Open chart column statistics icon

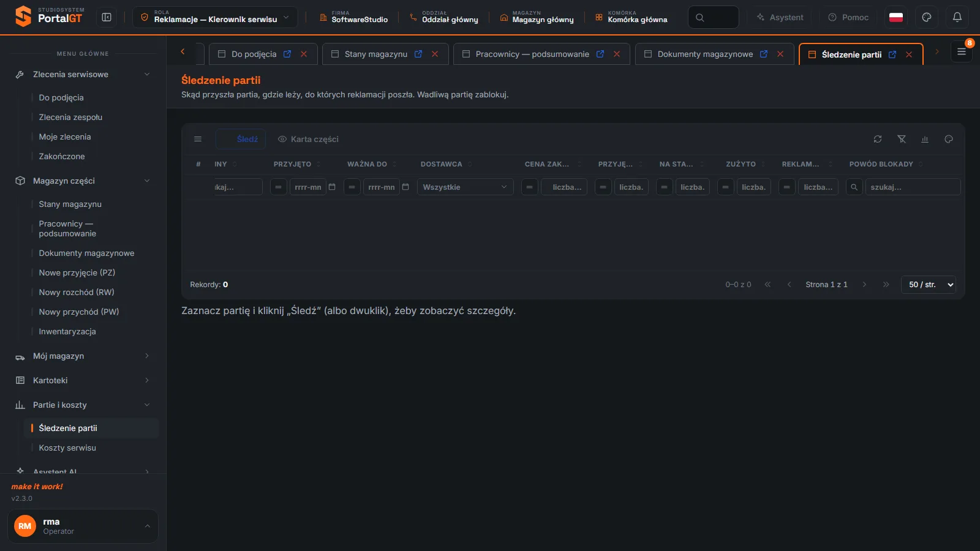point(925,139)
